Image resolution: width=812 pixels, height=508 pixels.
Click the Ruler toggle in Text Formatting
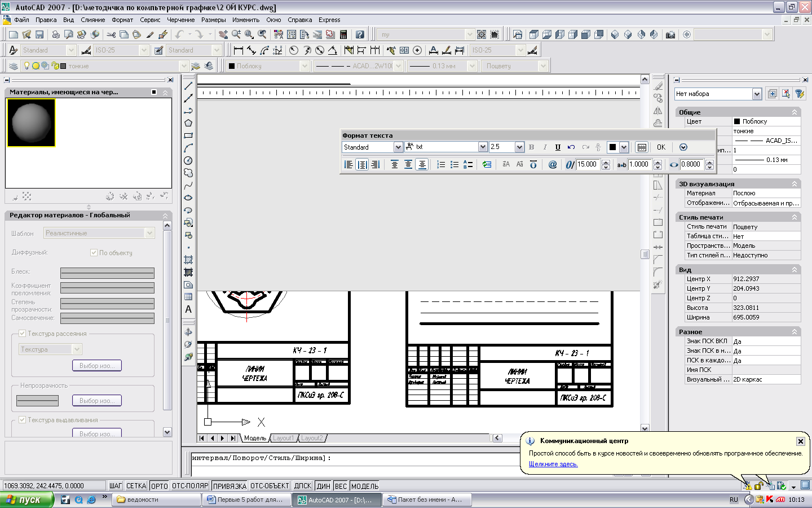(642, 147)
